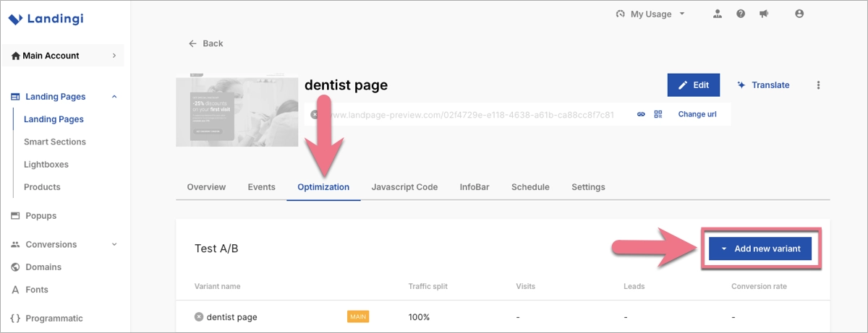Click the Traffic split column header

click(427, 286)
